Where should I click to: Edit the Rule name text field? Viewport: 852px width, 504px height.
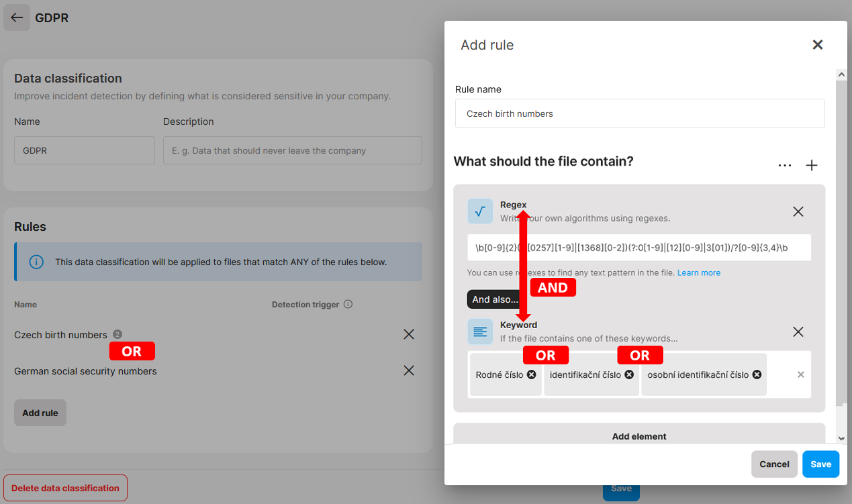pos(639,113)
